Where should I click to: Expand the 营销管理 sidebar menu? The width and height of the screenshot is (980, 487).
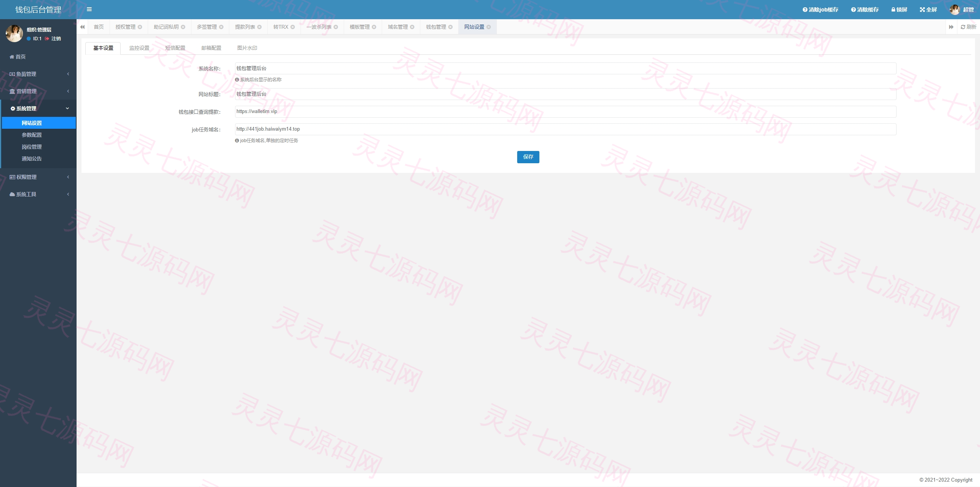tap(38, 91)
